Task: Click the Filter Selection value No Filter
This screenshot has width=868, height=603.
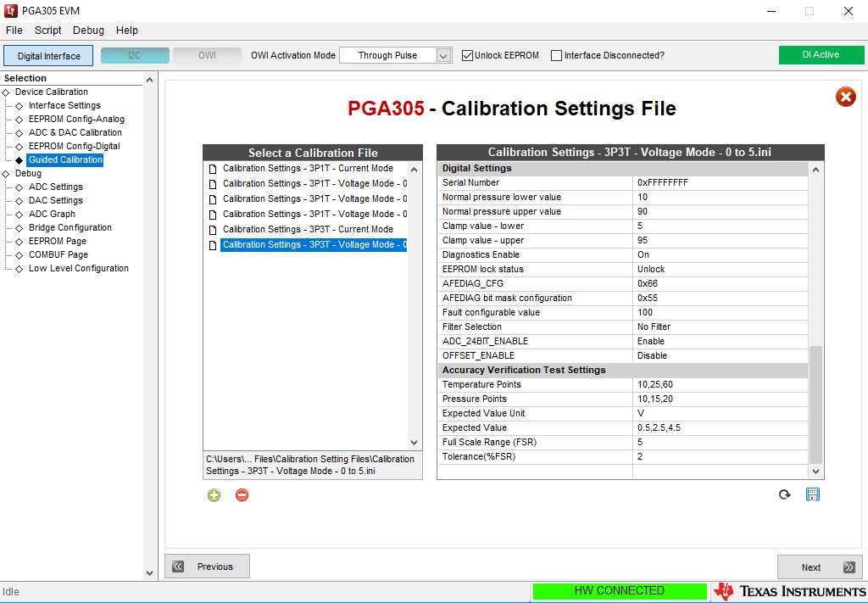Action: click(654, 327)
